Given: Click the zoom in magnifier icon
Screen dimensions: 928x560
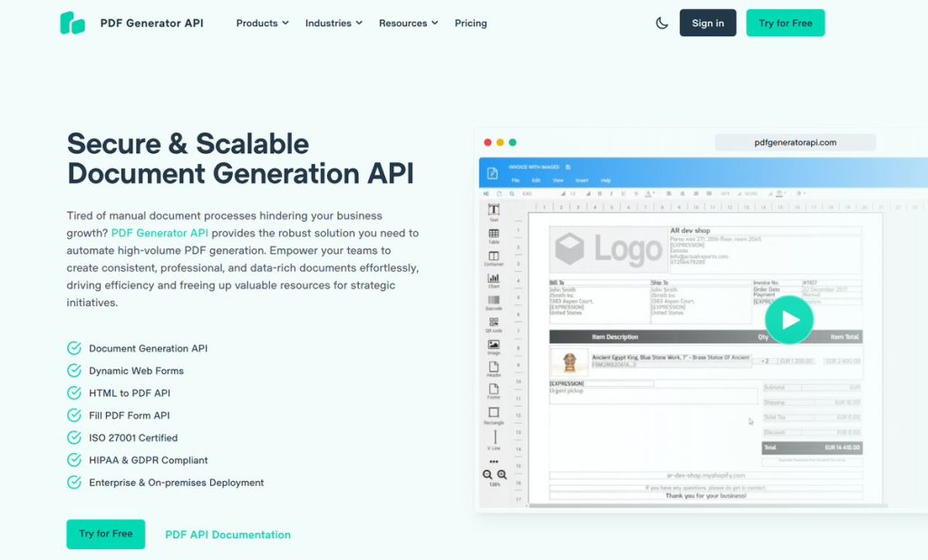Looking at the screenshot, I should click(x=502, y=475).
